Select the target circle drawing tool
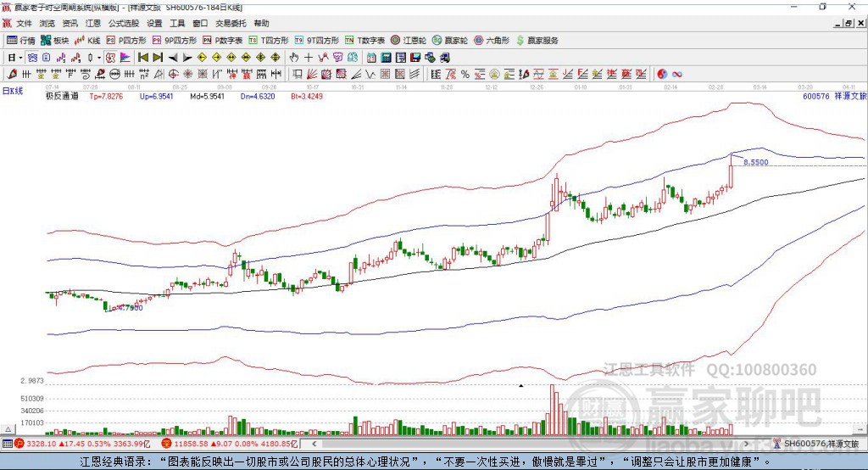The height and width of the screenshot is (470, 868). (173, 74)
